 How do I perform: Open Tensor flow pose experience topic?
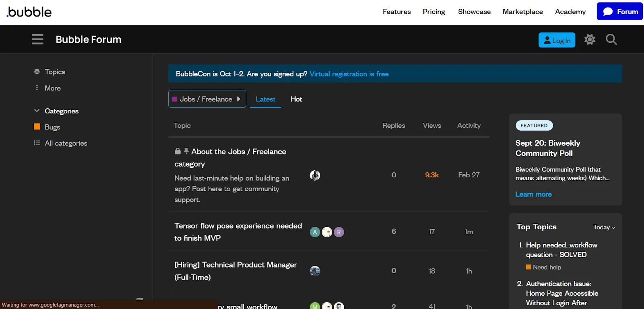(x=238, y=232)
